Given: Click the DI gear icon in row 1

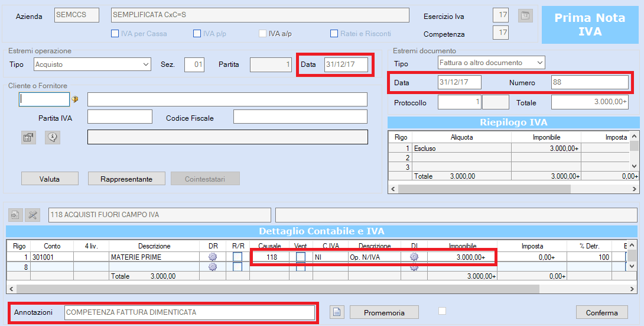Looking at the screenshot, I should (414, 257).
